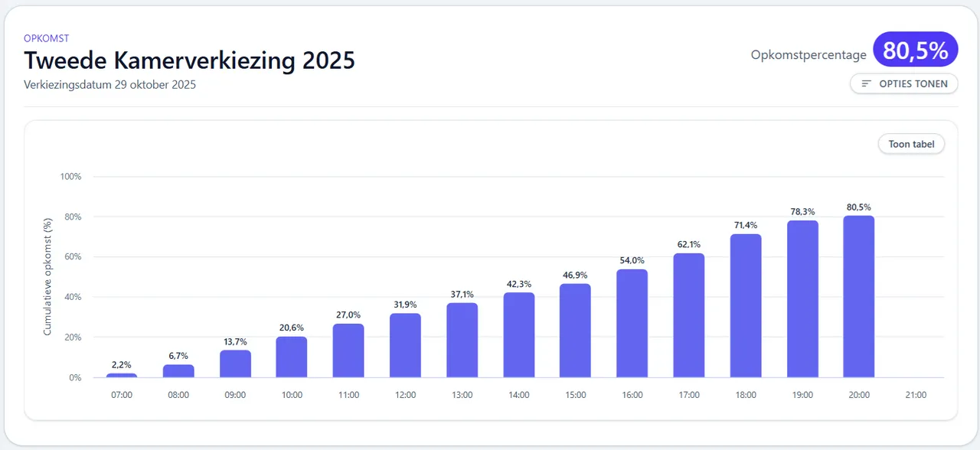Click the 80,5% turnout percentage badge
The height and width of the screenshot is (450, 980).
coord(915,51)
